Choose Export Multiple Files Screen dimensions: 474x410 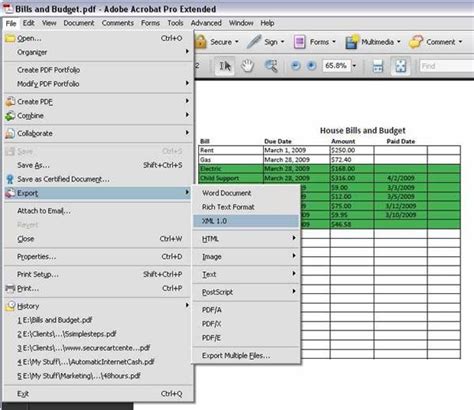coord(246,356)
